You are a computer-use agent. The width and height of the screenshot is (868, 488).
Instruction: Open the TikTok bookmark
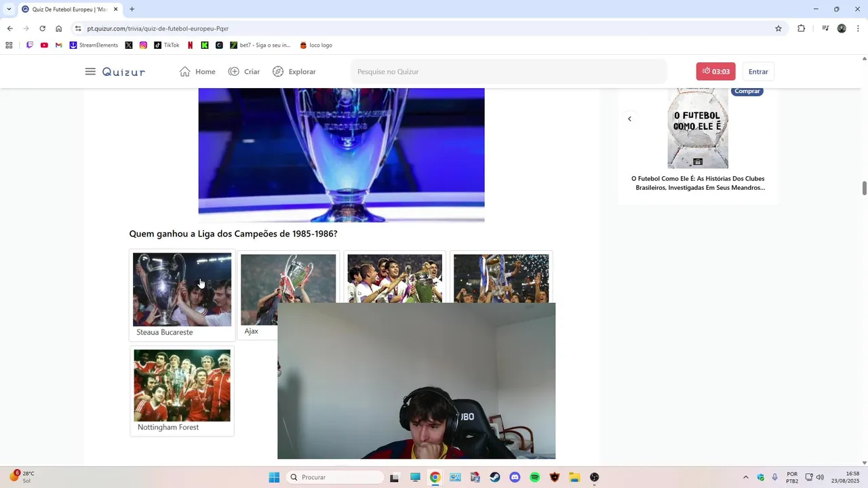[167, 45]
